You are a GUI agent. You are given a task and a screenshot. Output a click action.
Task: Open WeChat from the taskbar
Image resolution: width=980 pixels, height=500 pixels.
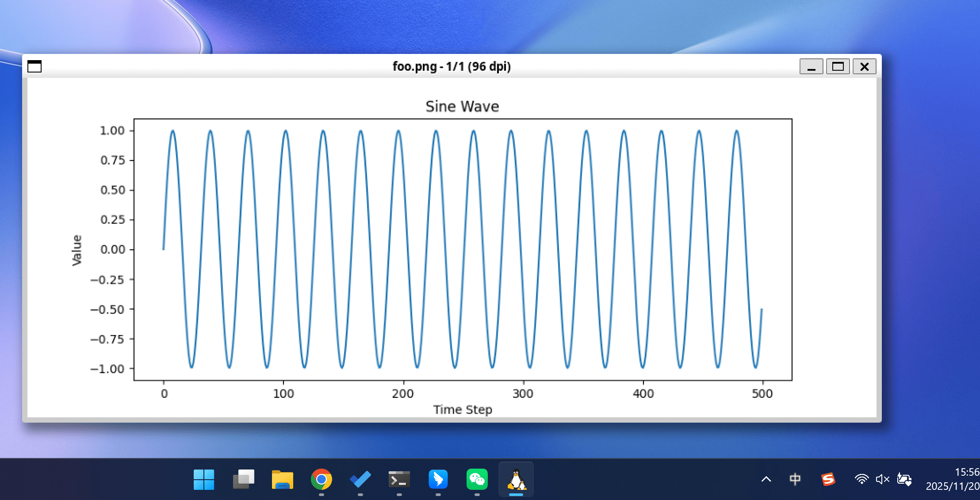pyautogui.click(x=477, y=480)
